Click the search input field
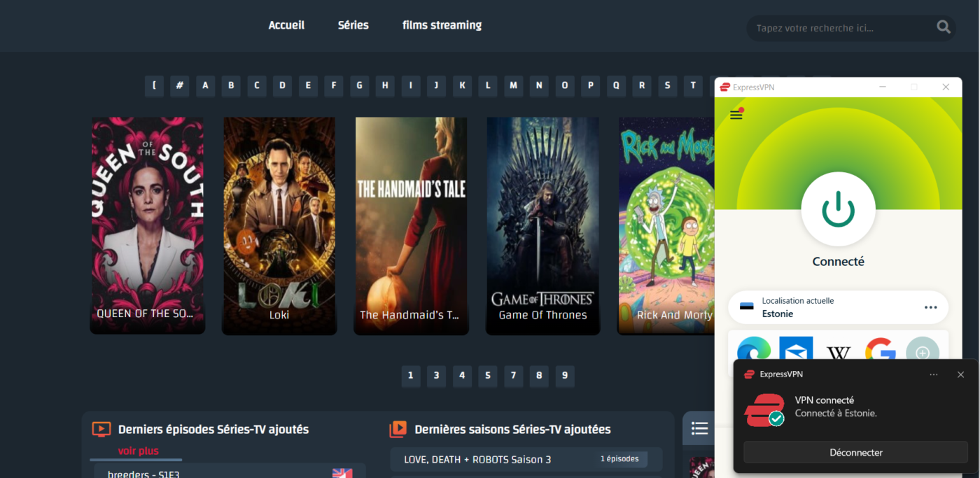Screen dimensions: 980x478 pyautogui.click(x=840, y=28)
